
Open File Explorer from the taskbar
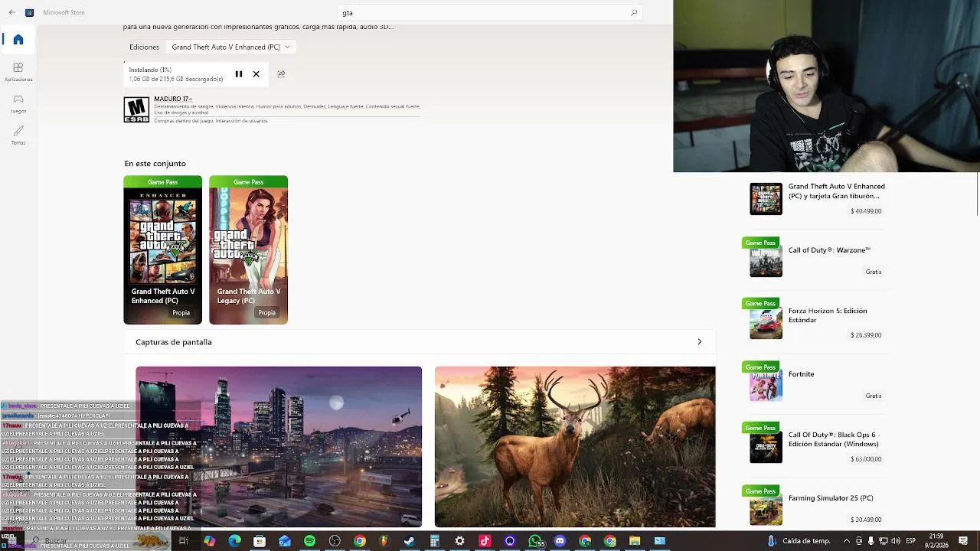(x=635, y=541)
